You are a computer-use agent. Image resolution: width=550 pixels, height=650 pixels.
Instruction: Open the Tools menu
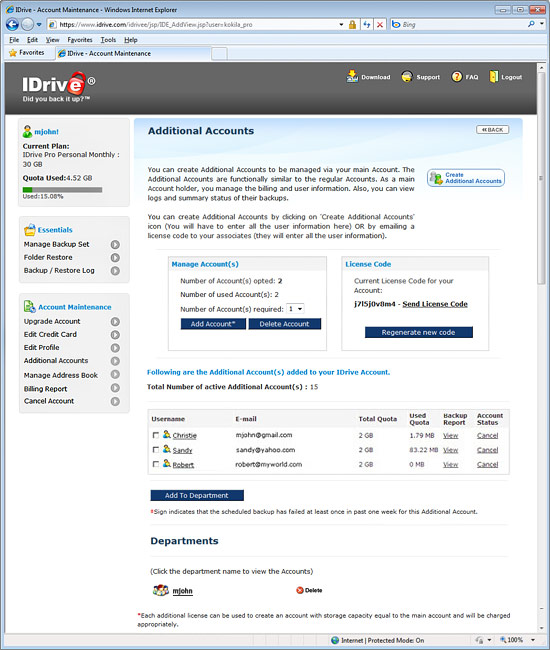(x=108, y=40)
